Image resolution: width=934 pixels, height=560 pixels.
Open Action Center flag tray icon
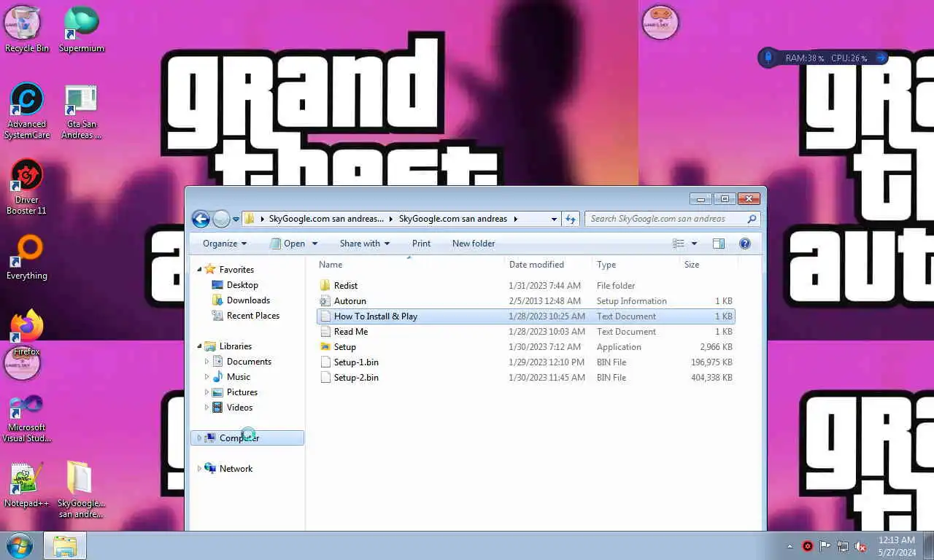[825, 546]
